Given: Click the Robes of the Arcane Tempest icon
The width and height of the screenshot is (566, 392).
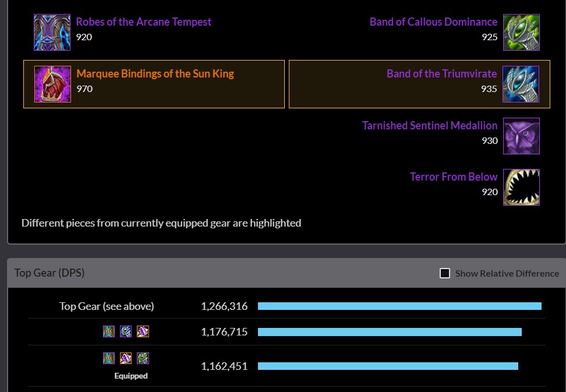Looking at the screenshot, I should (52, 33).
